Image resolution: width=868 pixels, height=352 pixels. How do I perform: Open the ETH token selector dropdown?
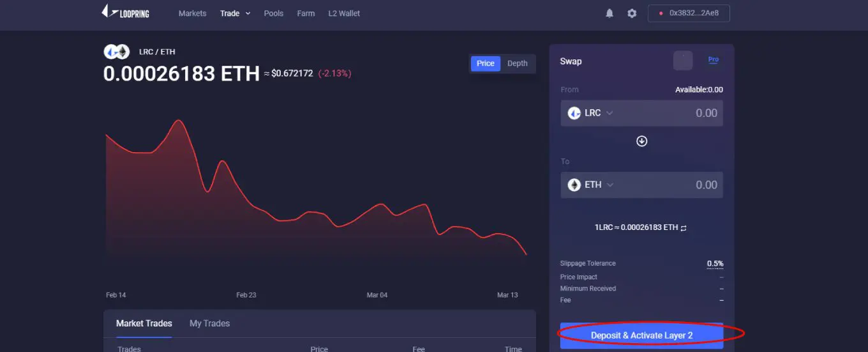(591, 185)
